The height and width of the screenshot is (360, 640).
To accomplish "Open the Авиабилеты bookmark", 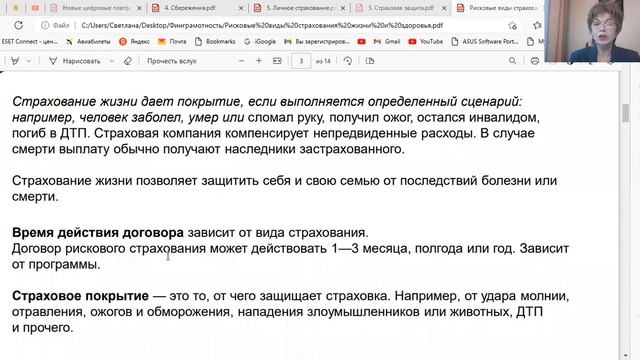I will [x=89, y=41].
